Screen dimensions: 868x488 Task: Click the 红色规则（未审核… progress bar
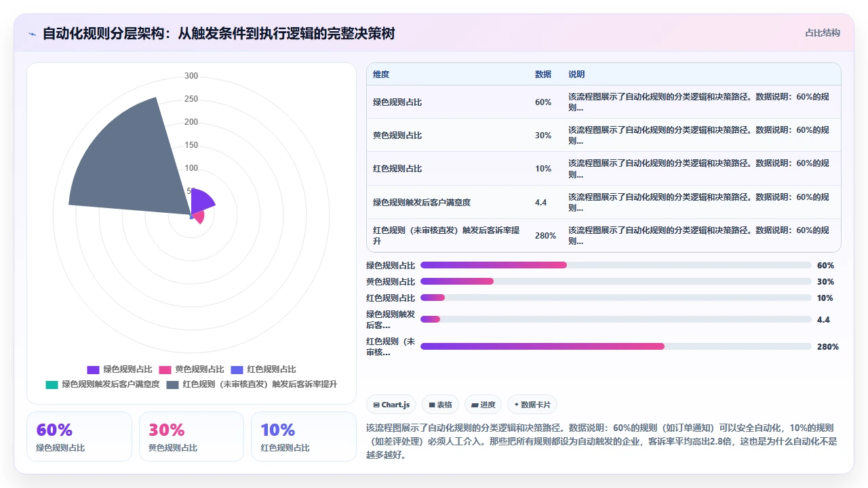[616, 346]
